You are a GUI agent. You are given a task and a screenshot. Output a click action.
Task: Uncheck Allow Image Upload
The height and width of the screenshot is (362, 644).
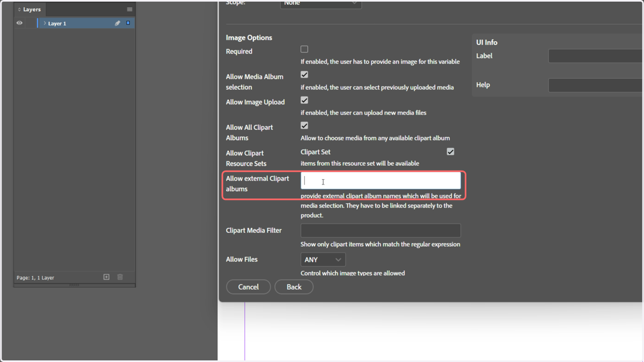[x=304, y=100]
